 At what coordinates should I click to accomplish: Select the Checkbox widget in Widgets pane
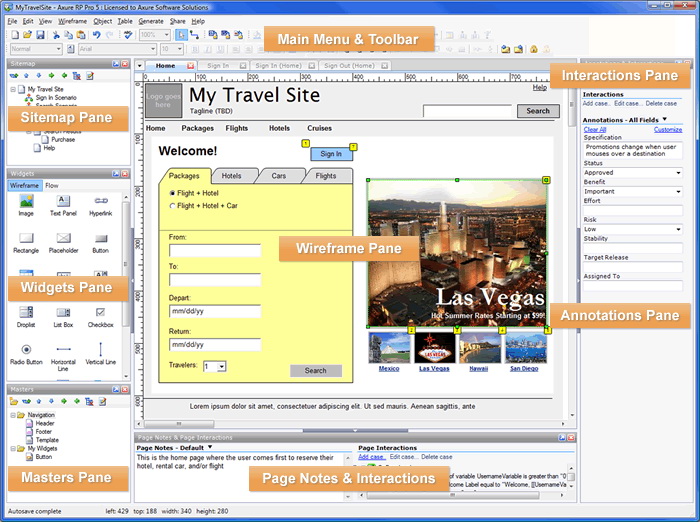100,313
